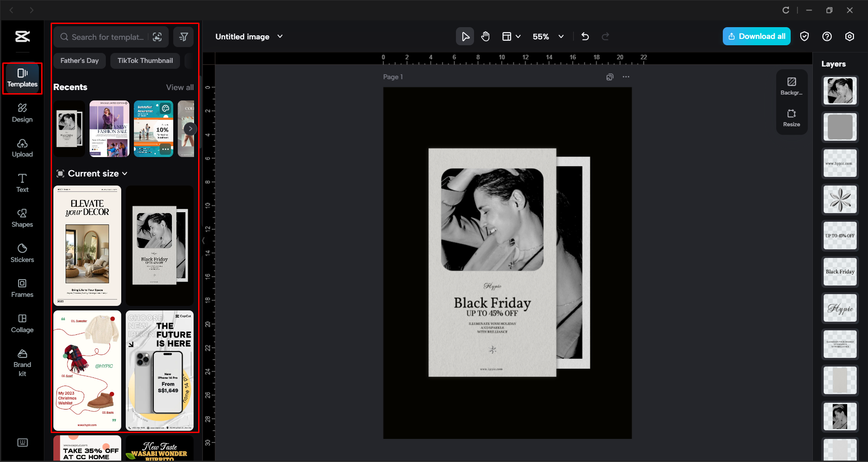Viewport: 868px width, 462px height.
Task: Open Brand kit from the sidebar
Action: coord(22,361)
